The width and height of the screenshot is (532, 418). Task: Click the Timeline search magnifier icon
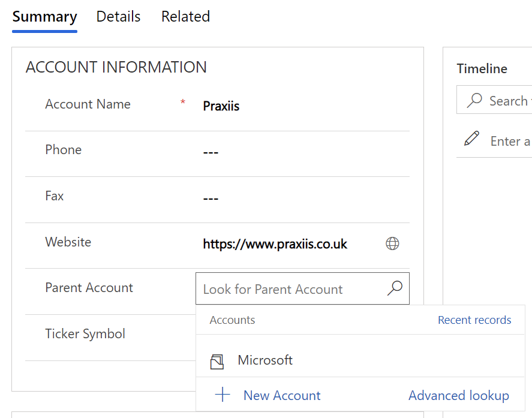coord(474,100)
